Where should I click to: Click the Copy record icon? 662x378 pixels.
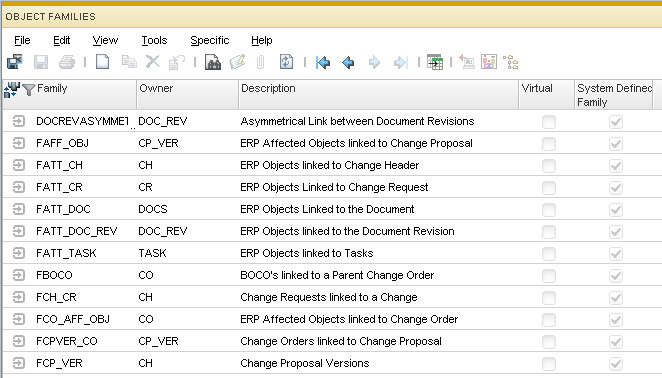(129, 62)
